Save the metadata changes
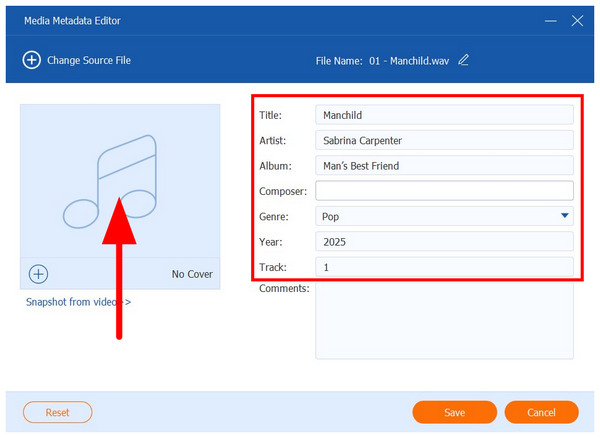 pos(455,412)
